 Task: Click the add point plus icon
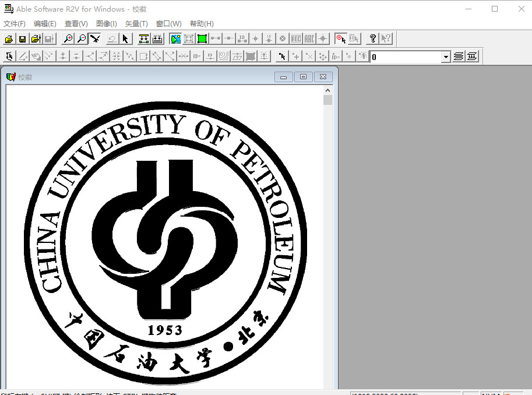pyautogui.click(x=296, y=57)
